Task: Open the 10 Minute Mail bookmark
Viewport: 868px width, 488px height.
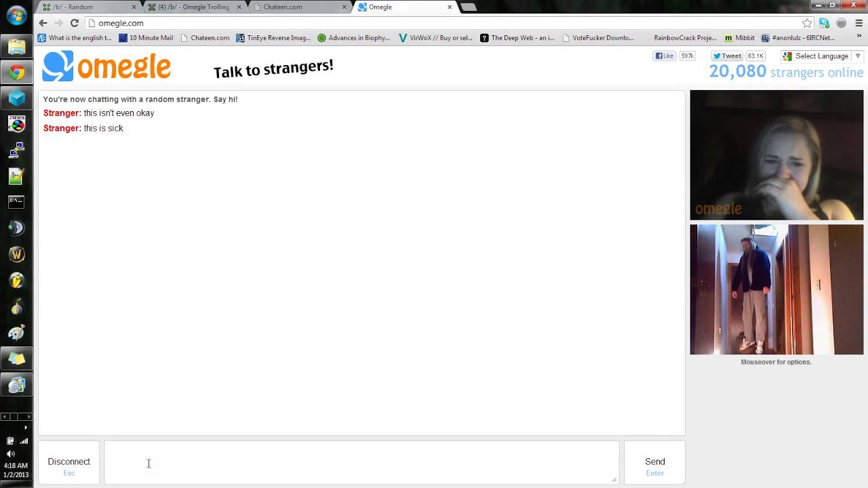Action: tap(146, 38)
